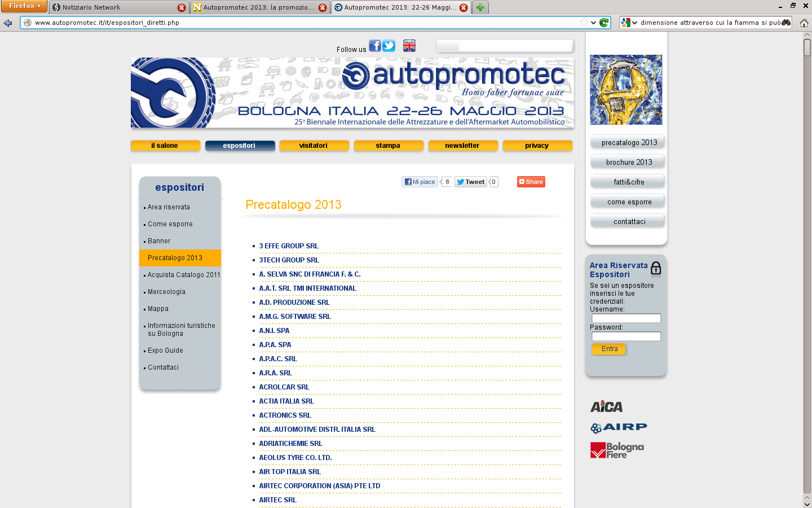Open the Firefox menu dropdown
Viewport: 812px width, 508px height.
(x=24, y=6)
